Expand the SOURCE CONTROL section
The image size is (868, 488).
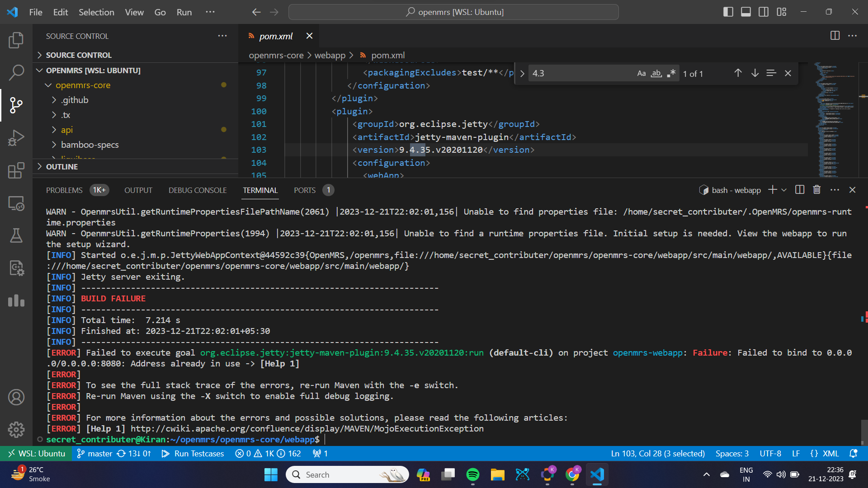(x=136, y=55)
